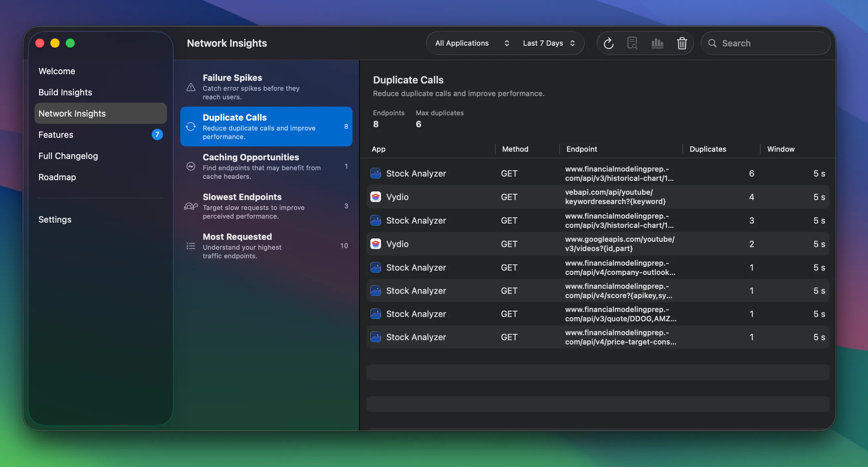Click the Slowest Endpoints turtle icon
The width and height of the screenshot is (868, 467).
coord(190,207)
